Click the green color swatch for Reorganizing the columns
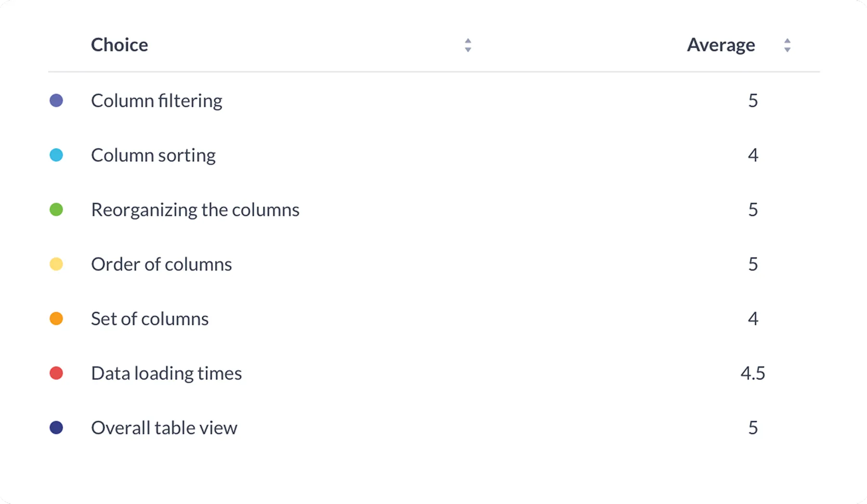 click(56, 209)
